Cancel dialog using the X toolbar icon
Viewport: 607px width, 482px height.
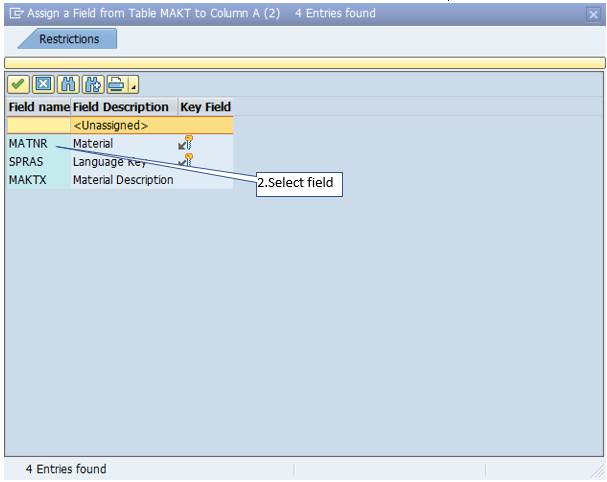pos(43,84)
